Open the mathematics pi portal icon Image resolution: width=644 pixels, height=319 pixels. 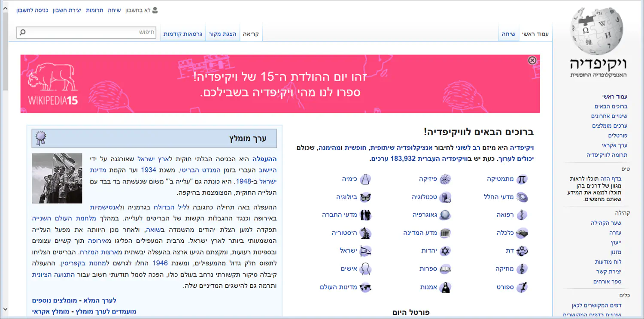point(522,179)
